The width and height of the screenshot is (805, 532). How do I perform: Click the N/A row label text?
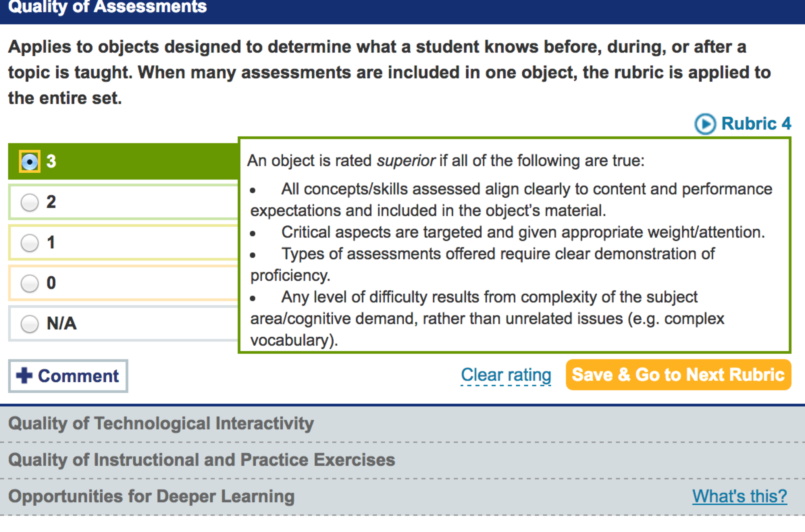tap(61, 324)
